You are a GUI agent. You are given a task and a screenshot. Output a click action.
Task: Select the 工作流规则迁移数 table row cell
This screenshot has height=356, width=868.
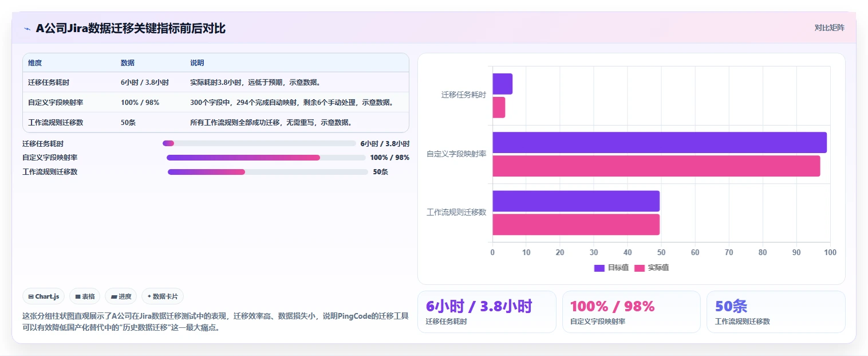pyautogui.click(x=56, y=123)
